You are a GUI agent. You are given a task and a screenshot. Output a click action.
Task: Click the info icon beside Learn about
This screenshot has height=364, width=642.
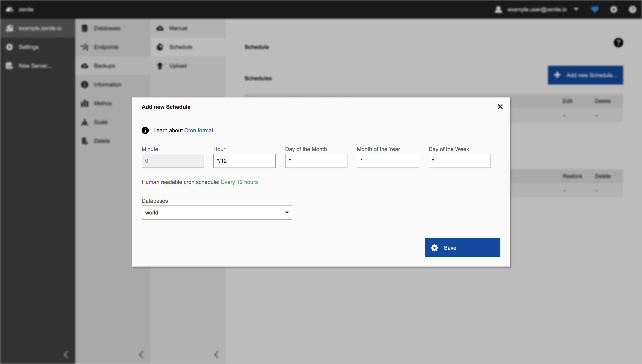tap(145, 130)
